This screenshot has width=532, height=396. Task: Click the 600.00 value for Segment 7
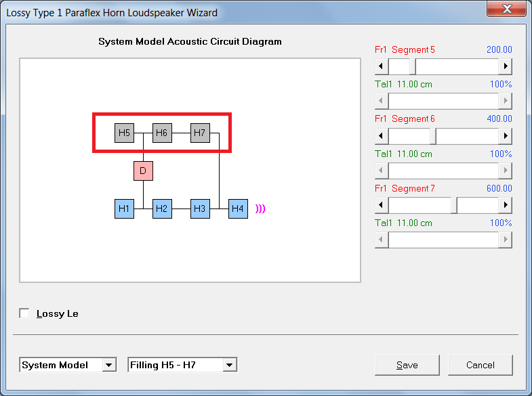499,188
